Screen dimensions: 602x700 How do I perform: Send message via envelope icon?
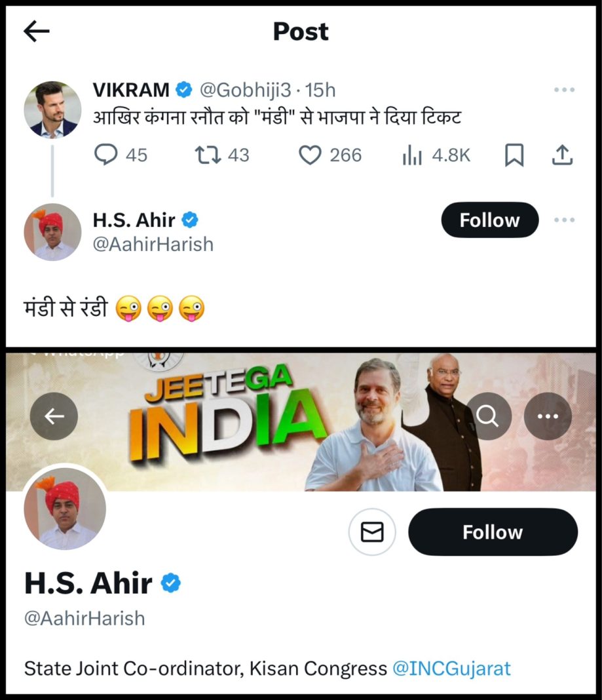click(372, 532)
